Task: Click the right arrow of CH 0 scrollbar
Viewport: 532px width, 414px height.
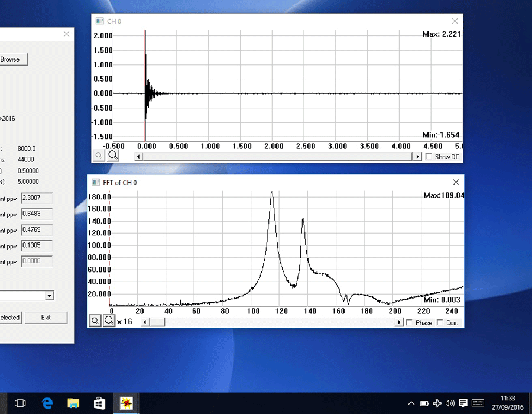Action: (x=417, y=157)
